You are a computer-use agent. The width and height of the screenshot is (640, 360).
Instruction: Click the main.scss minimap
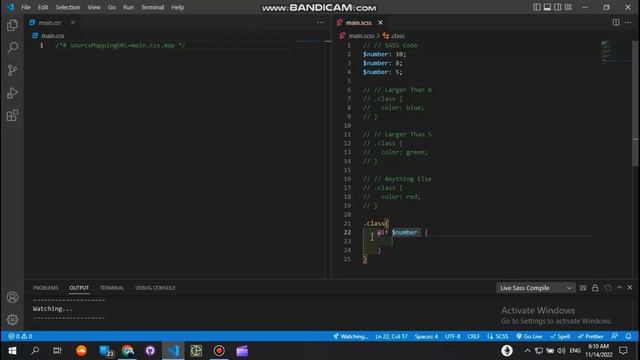click(x=616, y=51)
